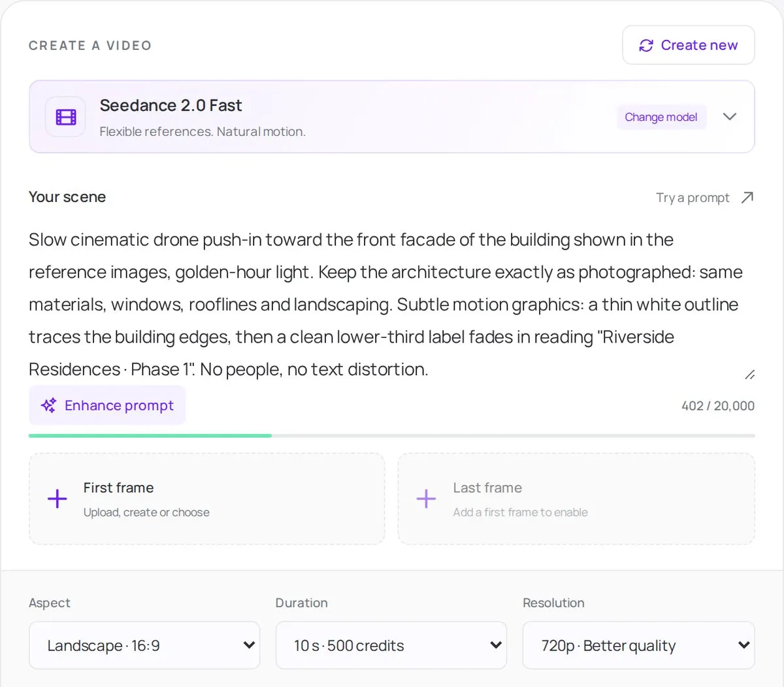Click the plus icon for First frame
Image resolution: width=784 pixels, height=687 pixels.
tap(57, 499)
